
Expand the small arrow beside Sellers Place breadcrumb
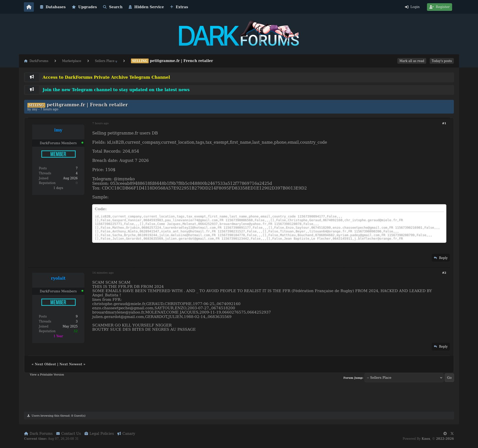coord(116,62)
